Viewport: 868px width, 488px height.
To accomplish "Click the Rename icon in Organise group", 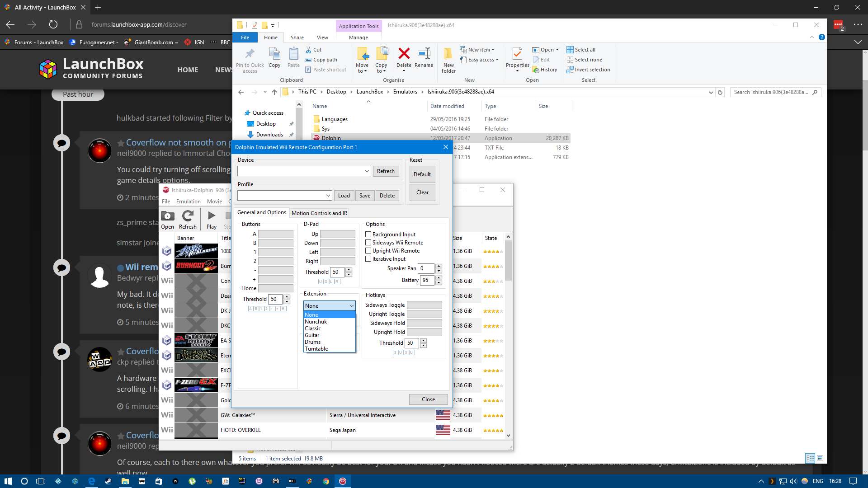I will 424,53.
